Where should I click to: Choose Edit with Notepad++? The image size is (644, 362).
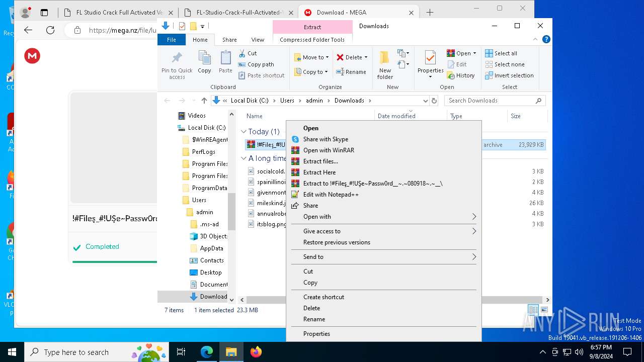(x=383, y=195)
